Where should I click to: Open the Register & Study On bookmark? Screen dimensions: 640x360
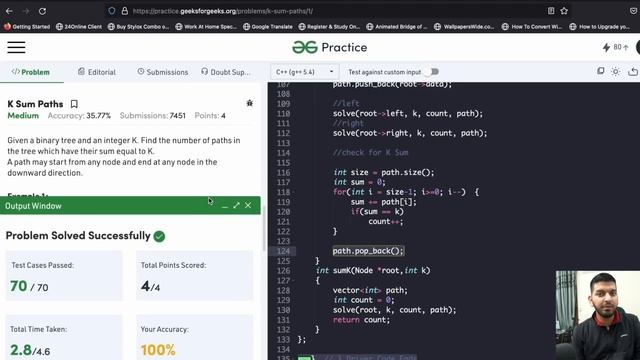pos(329,27)
